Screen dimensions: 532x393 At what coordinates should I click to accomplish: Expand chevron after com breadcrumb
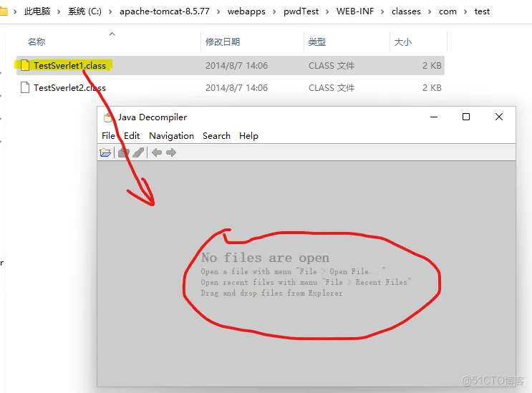click(465, 11)
